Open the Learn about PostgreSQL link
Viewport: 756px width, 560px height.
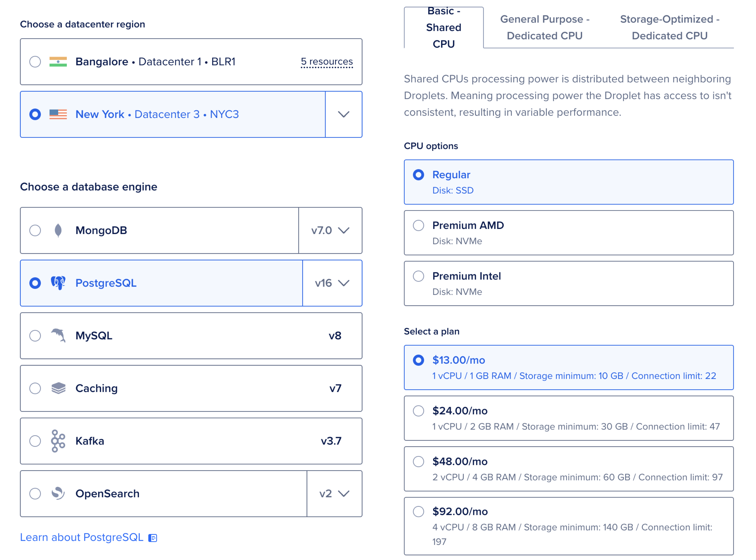tap(82, 537)
